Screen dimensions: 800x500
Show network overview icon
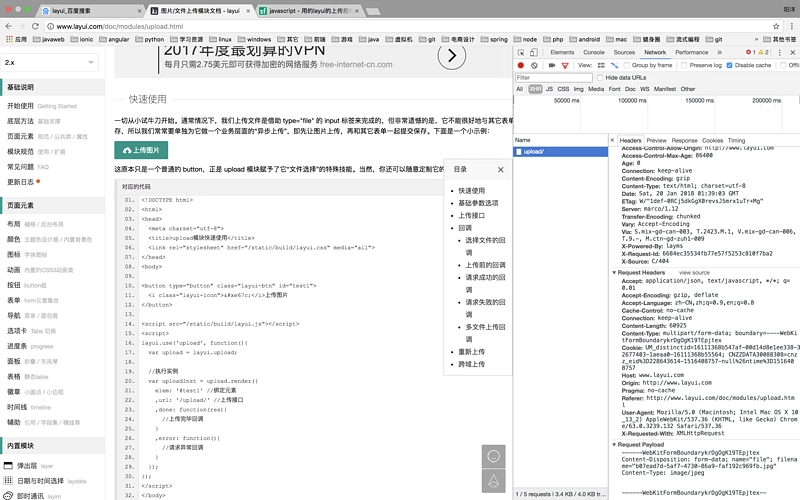click(614, 65)
